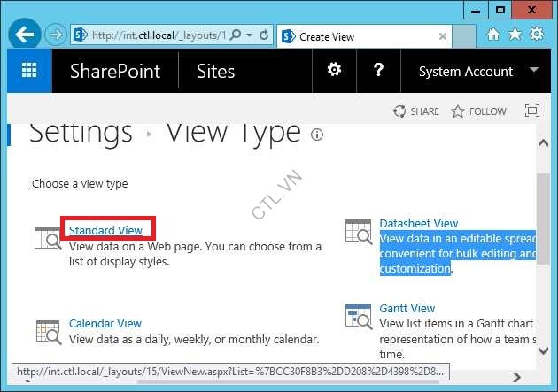Click the info icon beside View Type
The image size is (558, 392).
[x=317, y=135]
